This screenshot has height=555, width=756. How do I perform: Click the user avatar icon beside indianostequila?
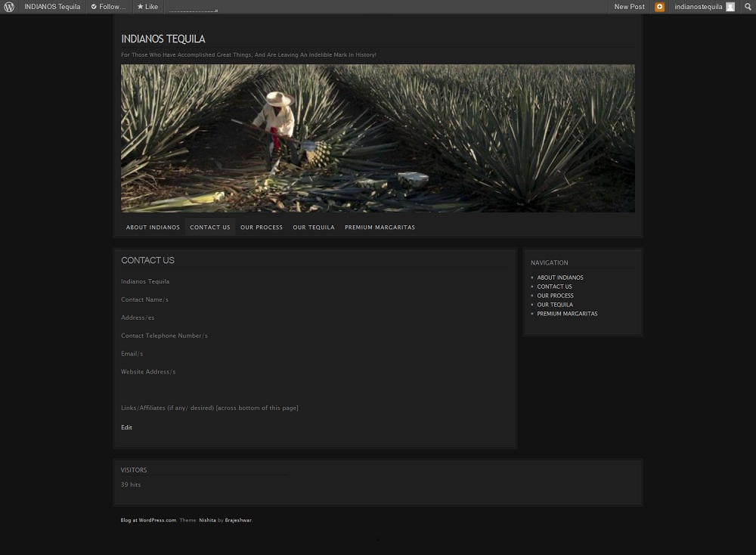(730, 7)
